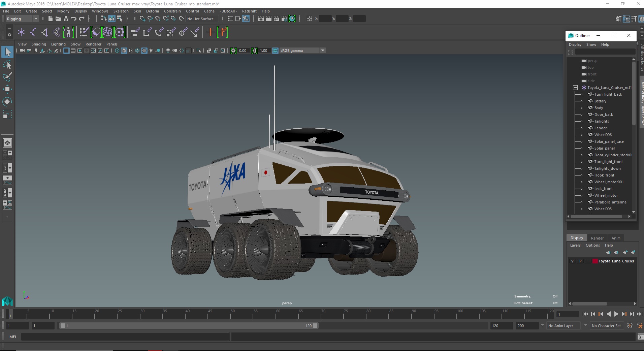Image resolution: width=644 pixels, height=351 pixels.
Task: Open a scene with folder icon
Action: pyautogui.click(x=58, y=19)
